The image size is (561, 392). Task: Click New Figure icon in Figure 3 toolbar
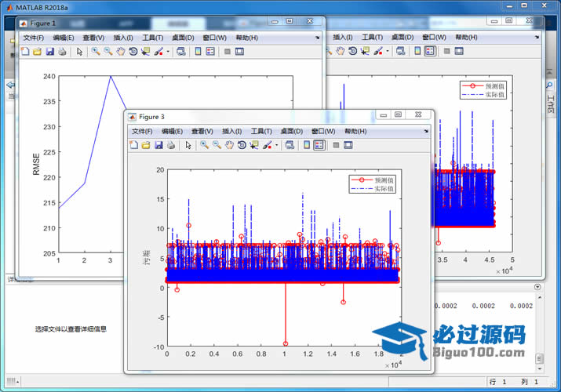[x=134, y=145]
